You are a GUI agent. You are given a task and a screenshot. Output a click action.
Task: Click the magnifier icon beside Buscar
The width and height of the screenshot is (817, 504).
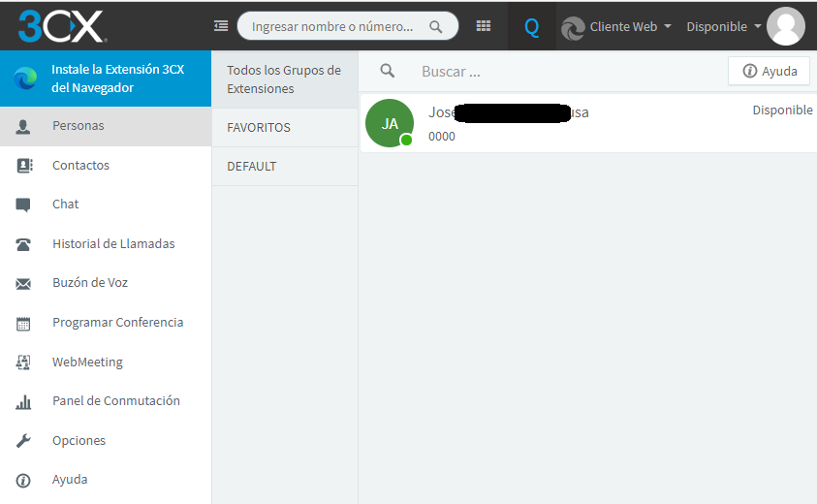388,71
